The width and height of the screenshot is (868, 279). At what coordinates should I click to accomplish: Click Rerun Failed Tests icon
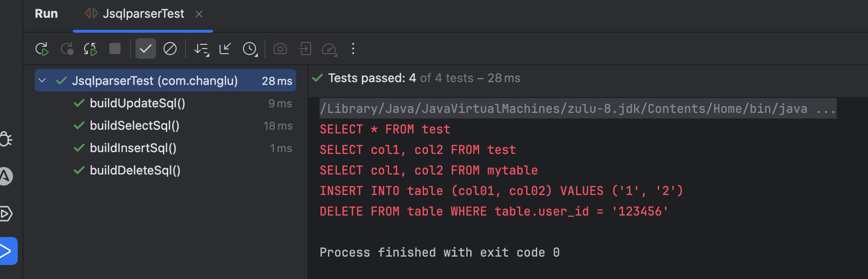coord(67,49)
